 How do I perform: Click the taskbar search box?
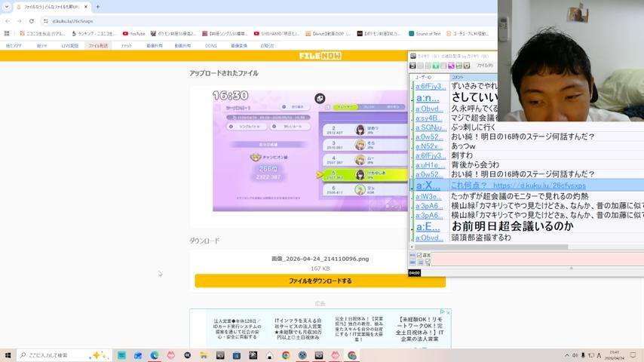pos(64,355)
